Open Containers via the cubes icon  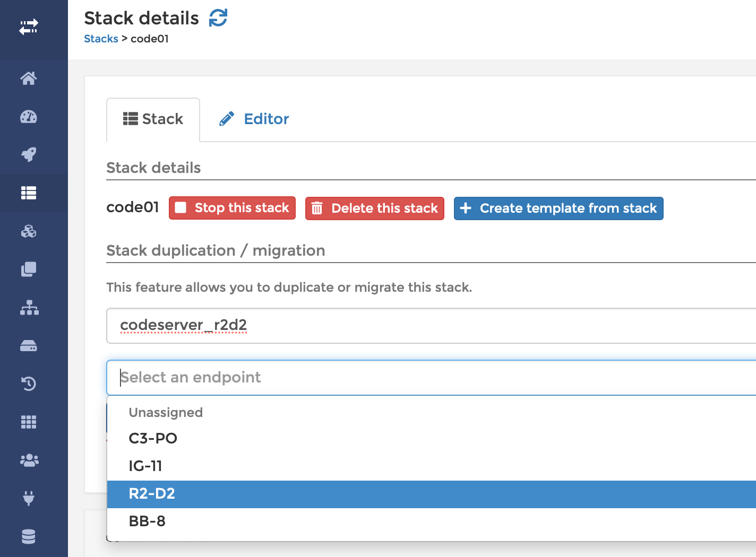(x=29, y=231)
